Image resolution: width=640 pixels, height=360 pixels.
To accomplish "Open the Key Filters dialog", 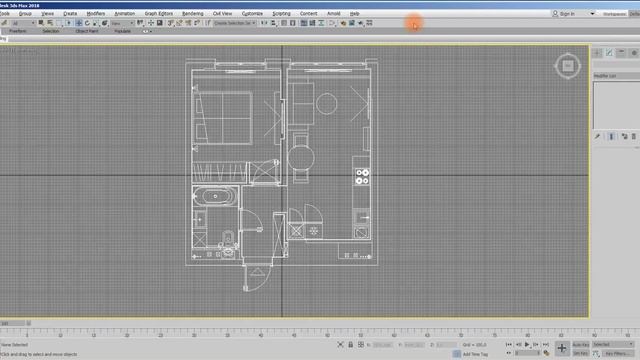I will click(618, 353).
